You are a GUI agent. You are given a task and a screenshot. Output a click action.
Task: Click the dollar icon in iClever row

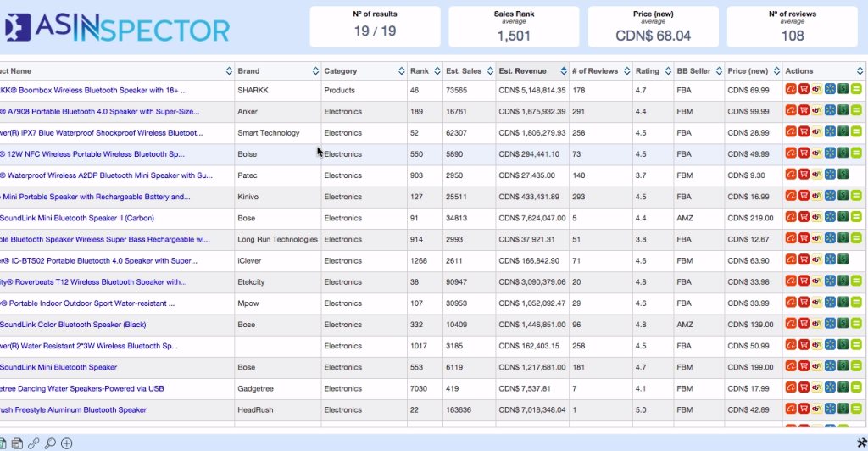(x=843, y=259)
